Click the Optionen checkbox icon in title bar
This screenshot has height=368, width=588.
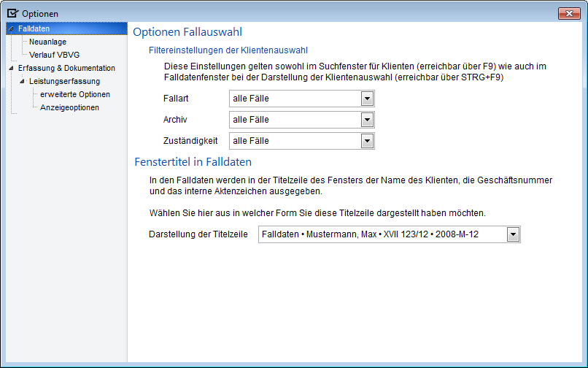(x=12, y=14)
